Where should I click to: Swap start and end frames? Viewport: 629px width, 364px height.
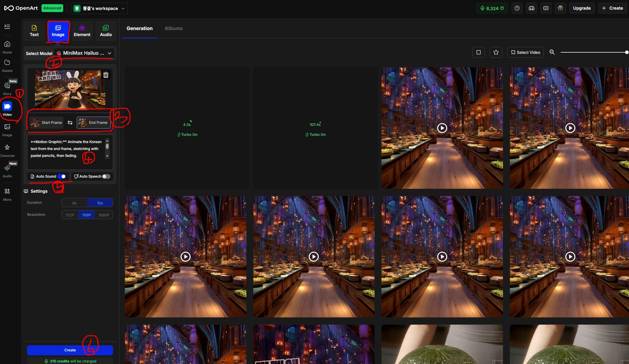coord(70,123)
